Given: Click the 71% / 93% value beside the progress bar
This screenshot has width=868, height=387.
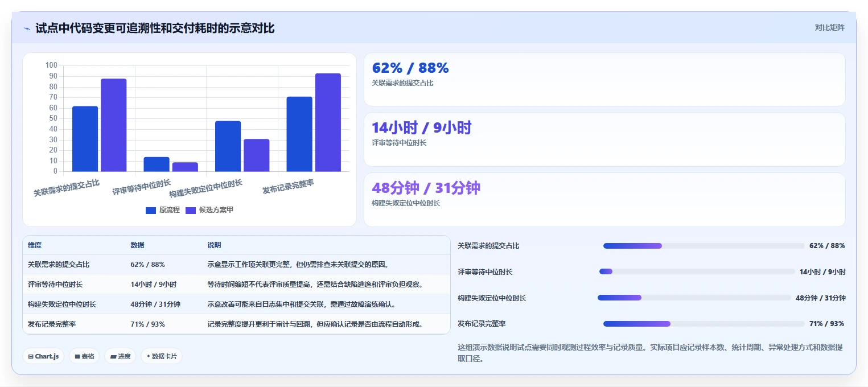Looking at the screenshot, I should pos(827,324).
